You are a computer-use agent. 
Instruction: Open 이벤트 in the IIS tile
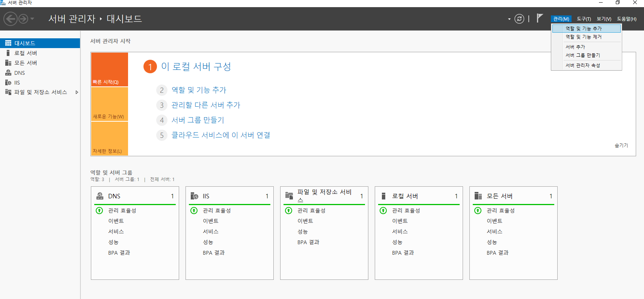211,221
